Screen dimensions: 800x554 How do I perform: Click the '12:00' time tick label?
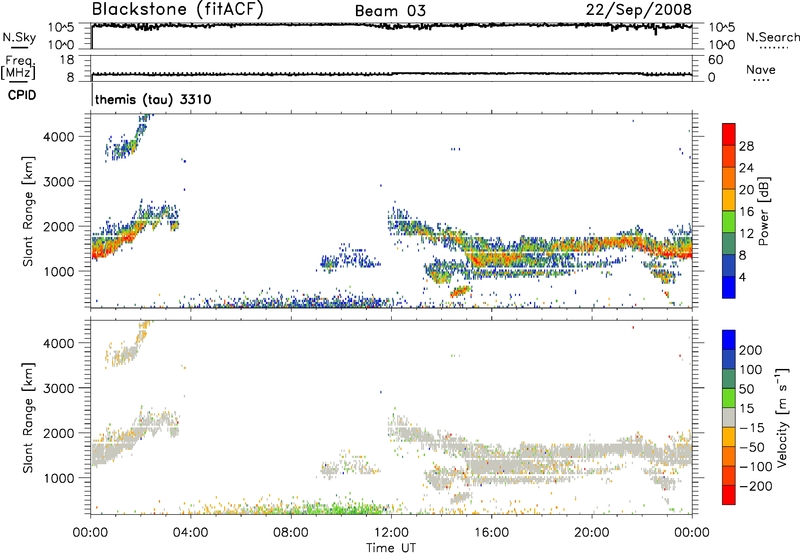click(391, 533)
